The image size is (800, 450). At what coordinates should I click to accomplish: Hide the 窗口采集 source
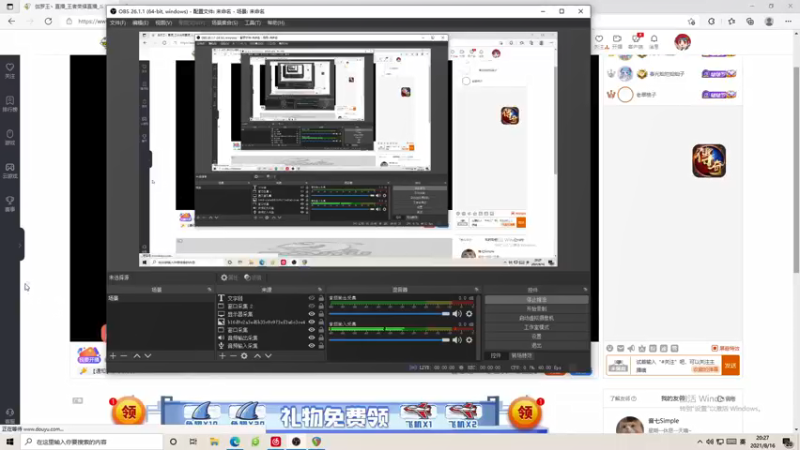(x=311, y=330)
